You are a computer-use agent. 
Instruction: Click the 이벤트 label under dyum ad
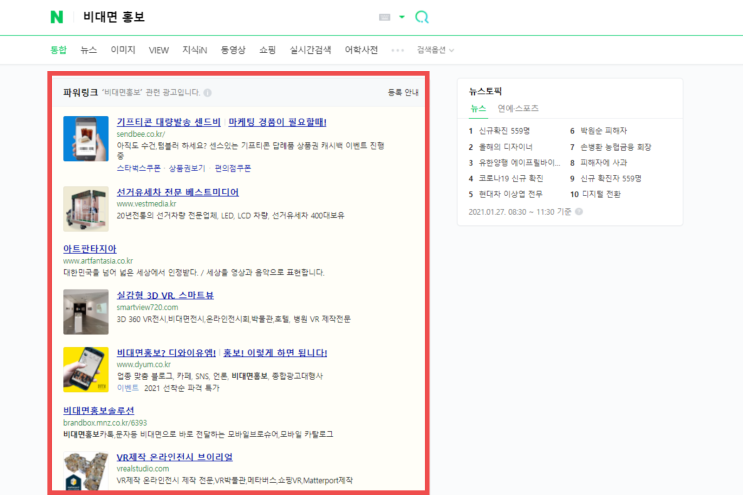(x=128, y=388)
